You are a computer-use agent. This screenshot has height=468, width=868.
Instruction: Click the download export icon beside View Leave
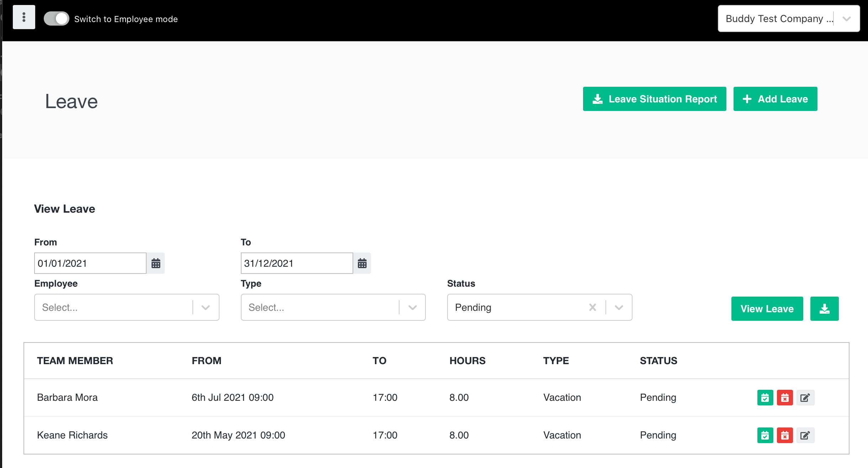point(825,308)
